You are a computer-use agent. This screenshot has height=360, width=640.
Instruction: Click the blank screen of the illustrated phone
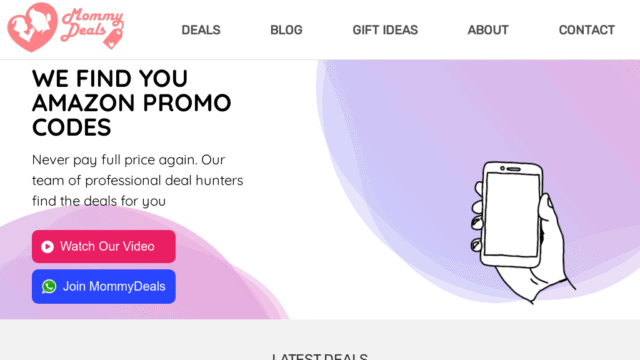[x=512, y=215]
